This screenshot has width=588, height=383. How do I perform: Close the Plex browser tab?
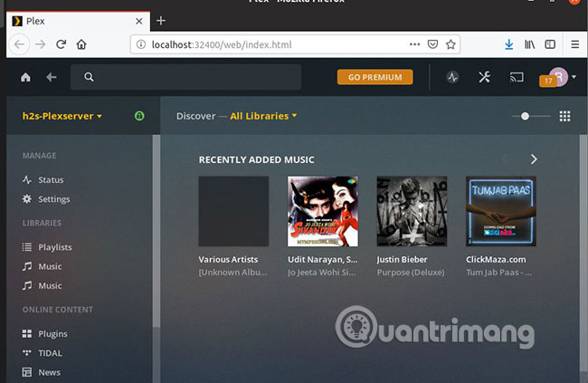click(139, 21)
